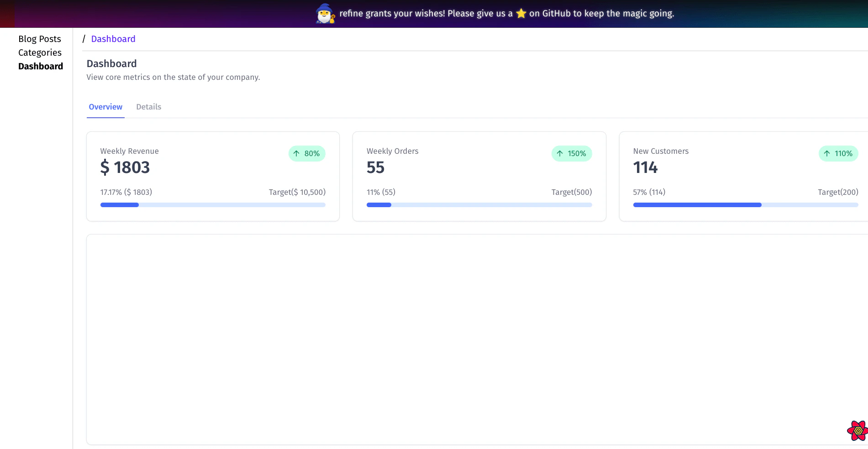The width and height of the screenshot is (868, 449).
Task: Click the star emoji in the GitHub banner
Action: click(x=521, y=13)
